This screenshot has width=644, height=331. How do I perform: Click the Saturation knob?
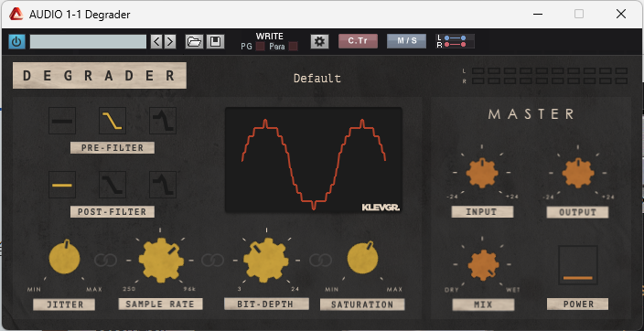pyautogui.click(x=362, y=259)
